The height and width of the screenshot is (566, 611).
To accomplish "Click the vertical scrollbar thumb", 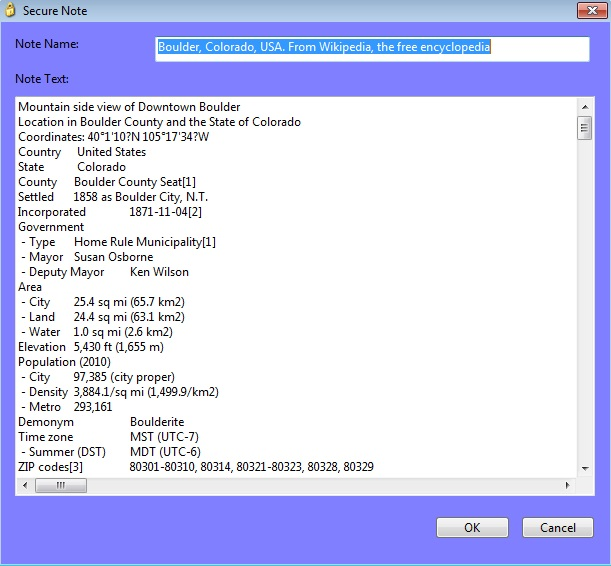I will pos(584,127).
